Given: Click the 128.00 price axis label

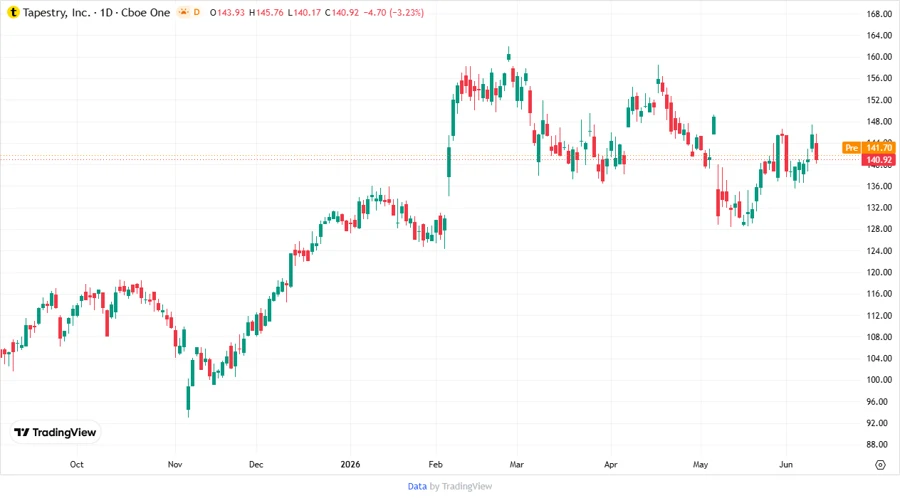Looking at the screenshot, I should point(879,229).
